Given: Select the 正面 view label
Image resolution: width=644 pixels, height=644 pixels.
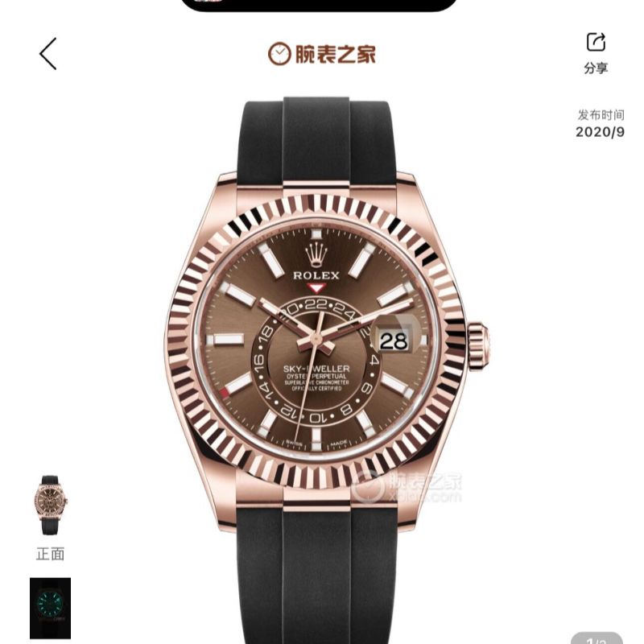Looking at the screenshot, I should [x=50, y=554].
